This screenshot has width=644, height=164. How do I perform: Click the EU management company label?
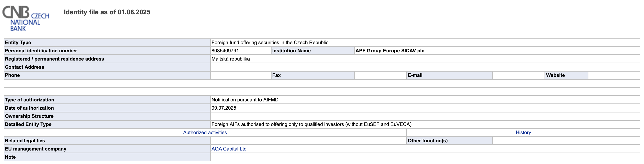(35, 149)
